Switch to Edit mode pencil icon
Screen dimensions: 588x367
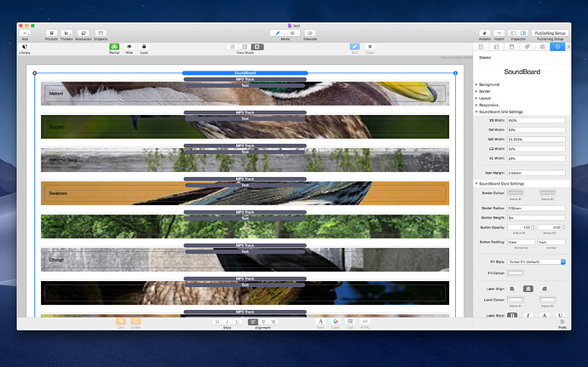pos(278,33)
